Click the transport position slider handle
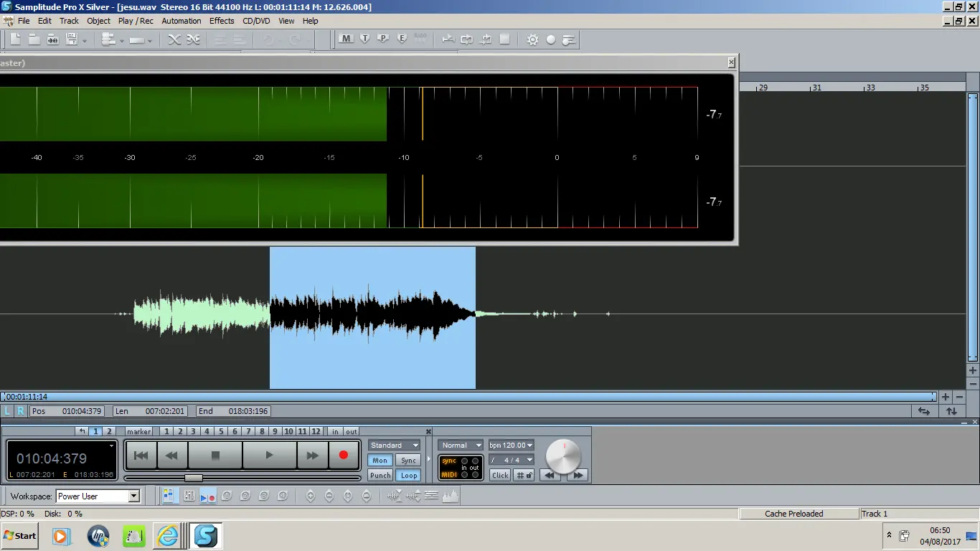The width and height of the screenshot is (980, 551). 193,478
